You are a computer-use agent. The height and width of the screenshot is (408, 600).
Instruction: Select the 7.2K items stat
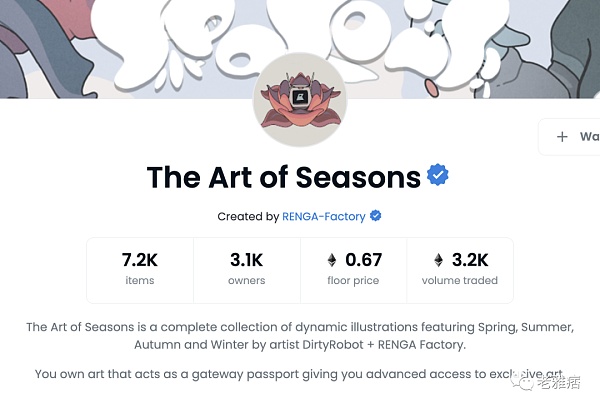point(140,269)
